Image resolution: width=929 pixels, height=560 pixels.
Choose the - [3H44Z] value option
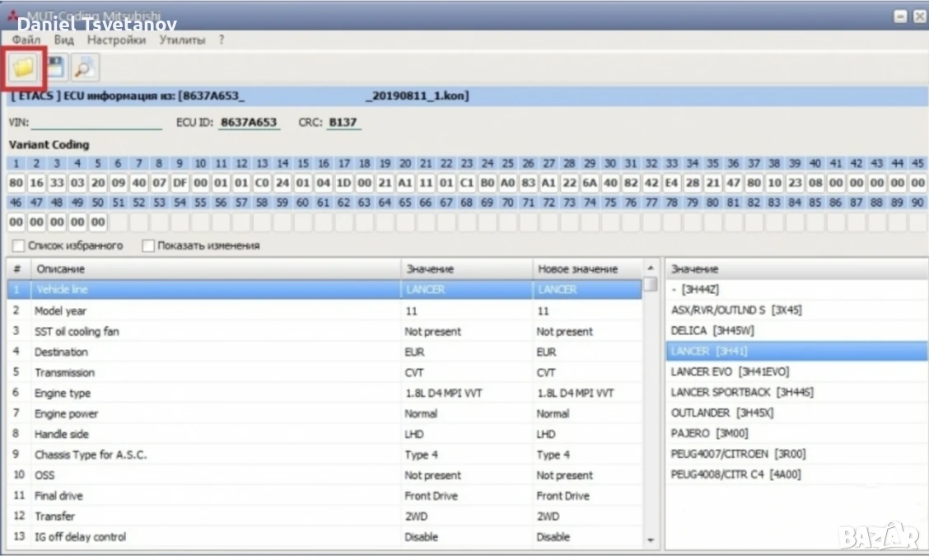point(797,289)
